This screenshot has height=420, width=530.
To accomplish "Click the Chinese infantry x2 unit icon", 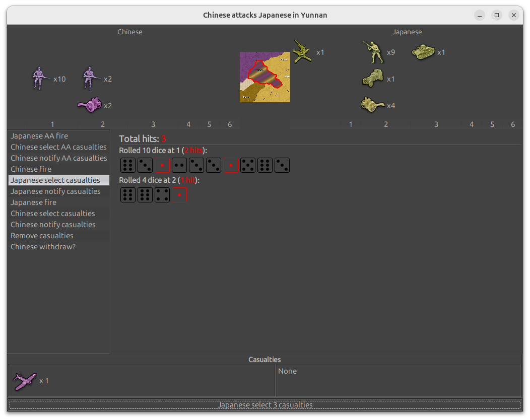I will click(x=91, y=79).
